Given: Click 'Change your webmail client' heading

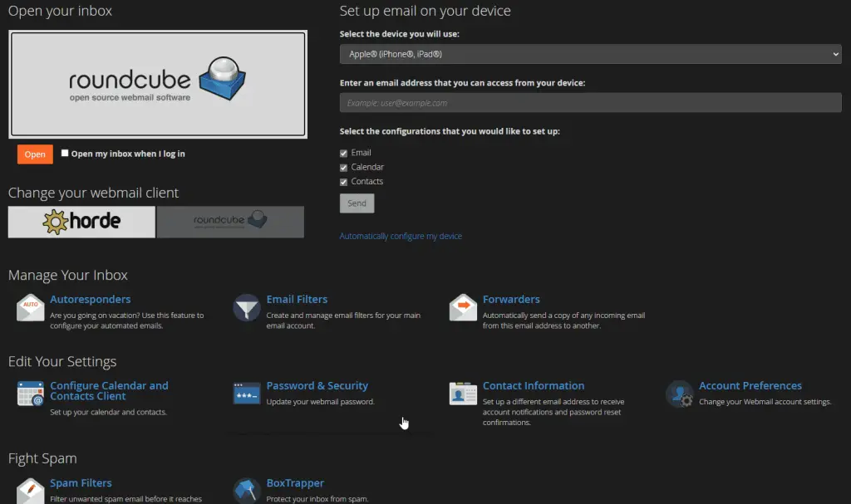Looking at the screenshot, I should click(x=93, y=193).
